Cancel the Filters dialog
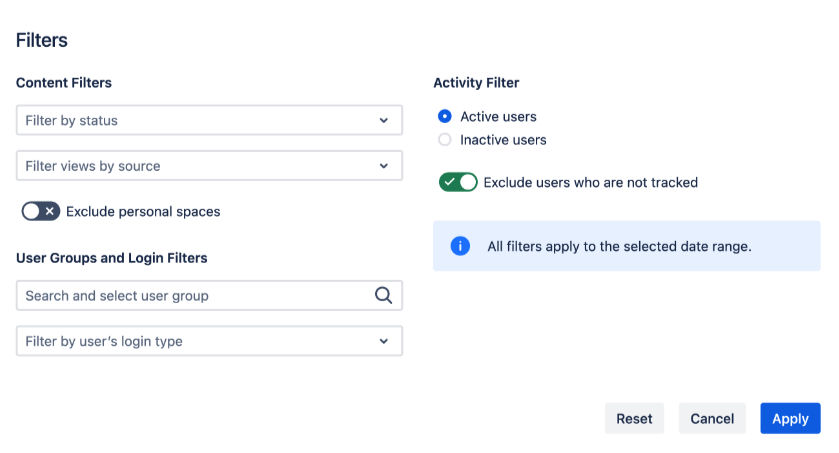 click(x=712, y=419)
